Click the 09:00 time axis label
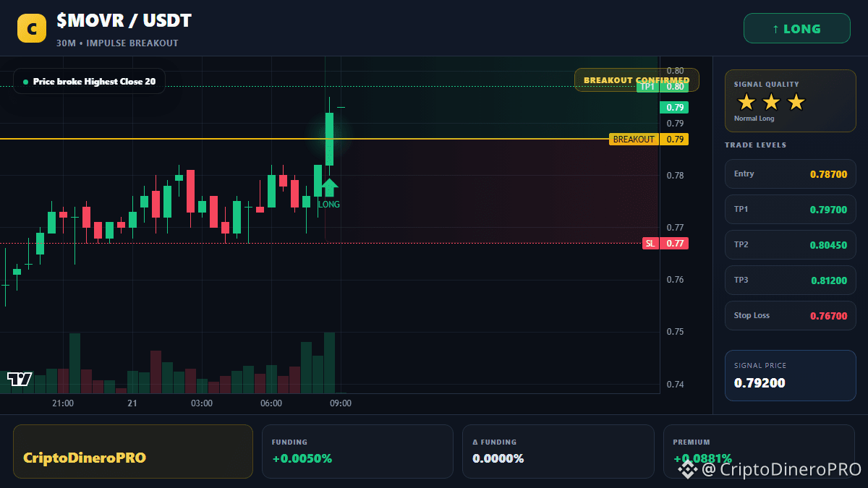Screen dimensions: 868x488 point(341,403)
